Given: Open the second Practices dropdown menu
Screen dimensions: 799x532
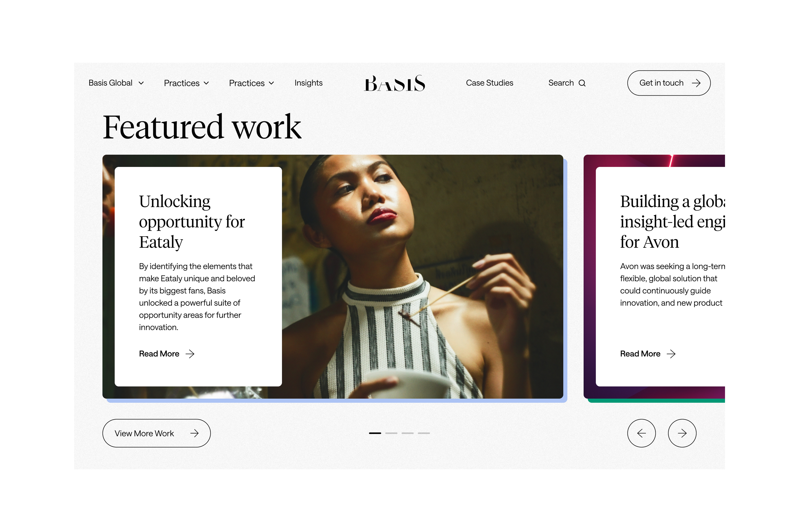Looking at the screenshot, I should point(251,83).
